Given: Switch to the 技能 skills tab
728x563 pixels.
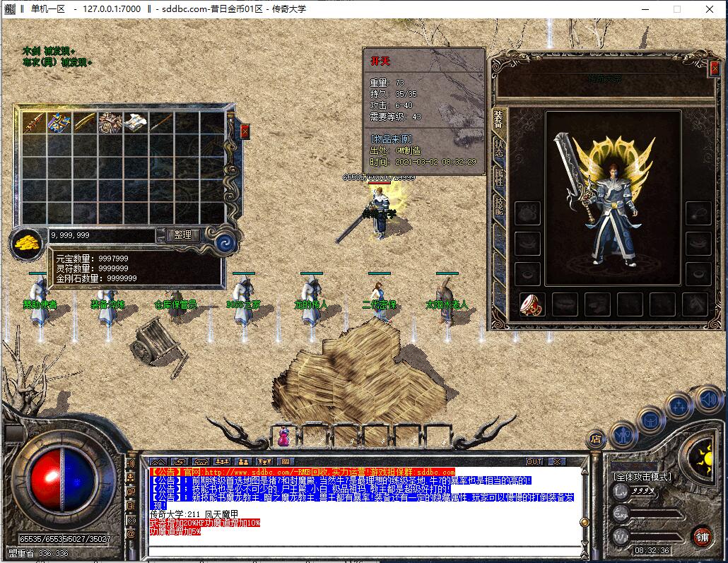Looking at the screenshot, I should (499, 206).
